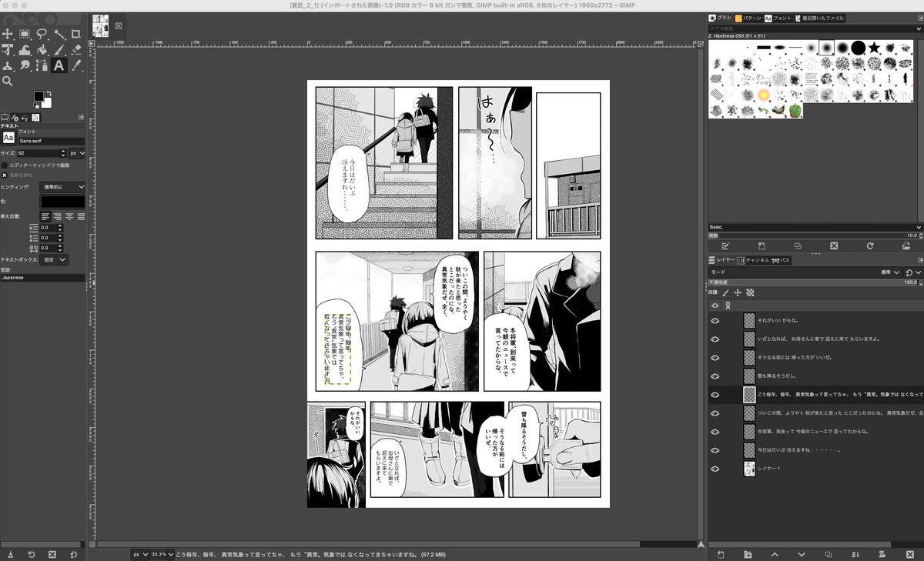Toggle visibility of レイヤー 1 layer
Viewport: 924px width, 561px height.
[x=715, y=469]
